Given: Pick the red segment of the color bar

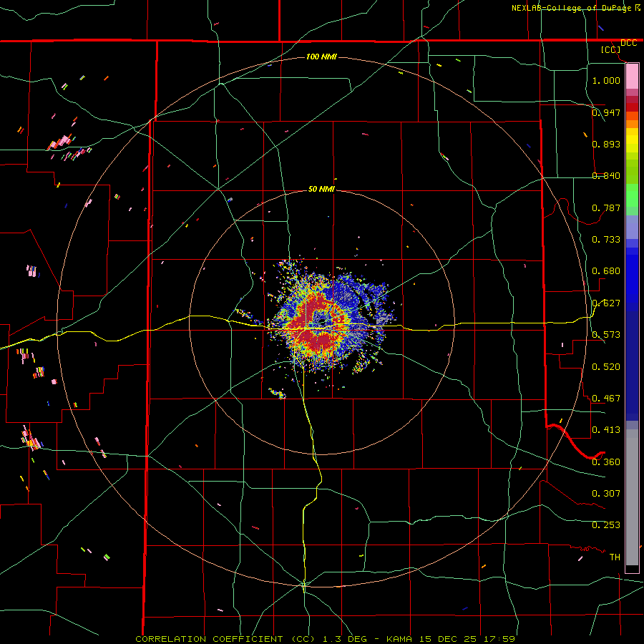Looking at the screenshot, I should click(632, 107).
